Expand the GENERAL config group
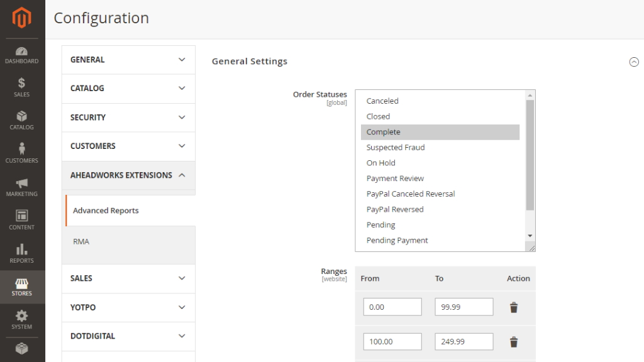 point(128,60)
